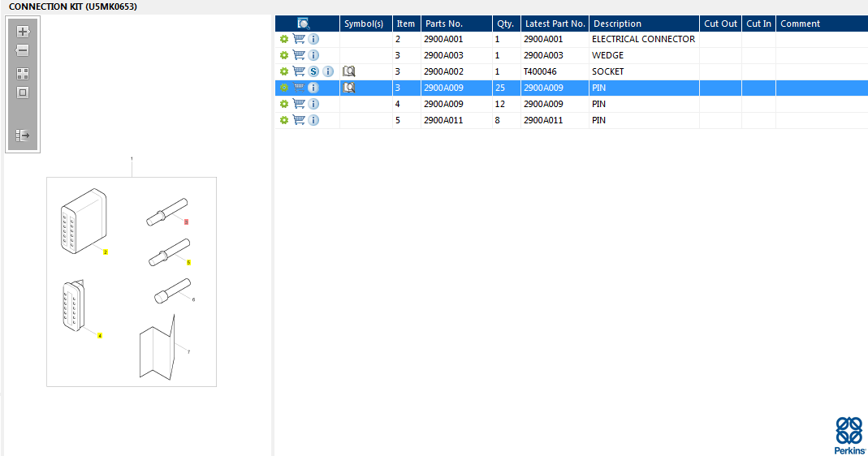This screenshot has width=868, height=456.
Task: Click gear icon for item 4 PIN
Action: (x=284, y=104)
